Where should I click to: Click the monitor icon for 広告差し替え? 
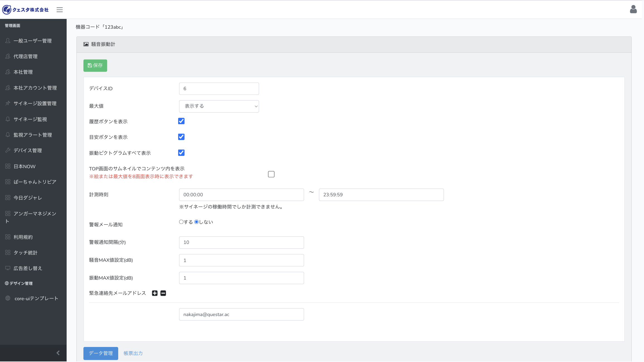pyautogui.click(x=8, y=268)
